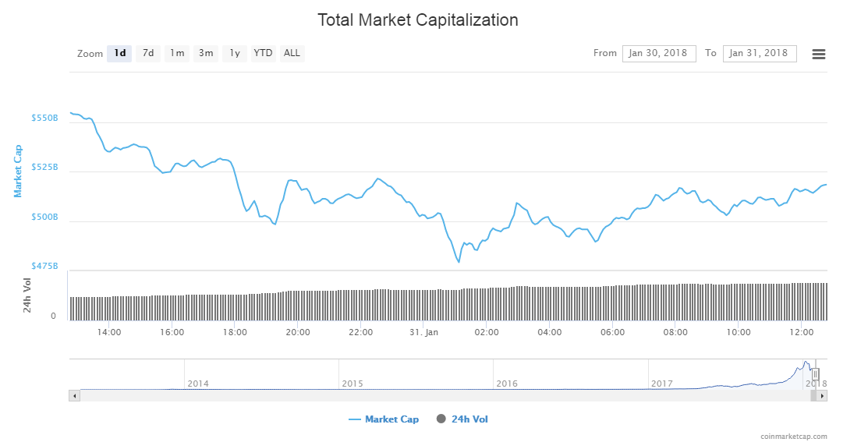Toggle the Market Cap legend series
This screenshot has height=442, width=868.
391,419
